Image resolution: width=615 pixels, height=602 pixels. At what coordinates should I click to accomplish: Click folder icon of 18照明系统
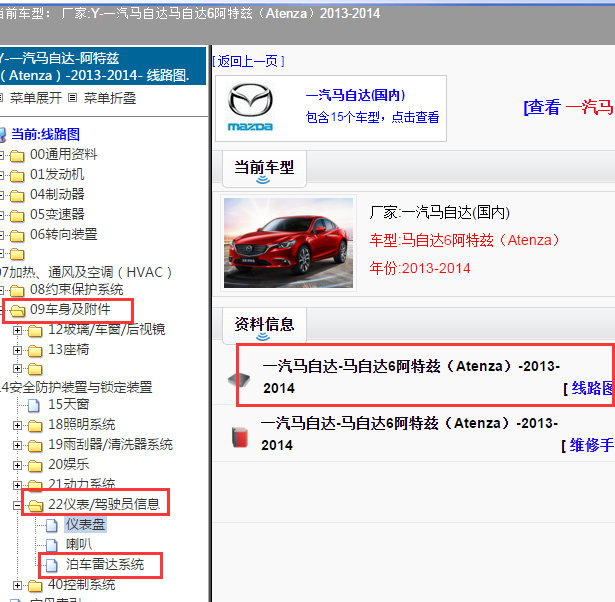pyautogui.click(x=35, y=426)
